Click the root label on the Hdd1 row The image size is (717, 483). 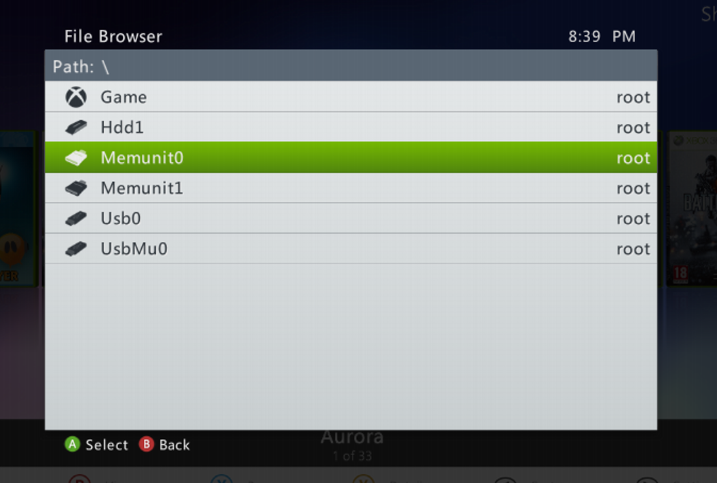(x=633, y=128)
